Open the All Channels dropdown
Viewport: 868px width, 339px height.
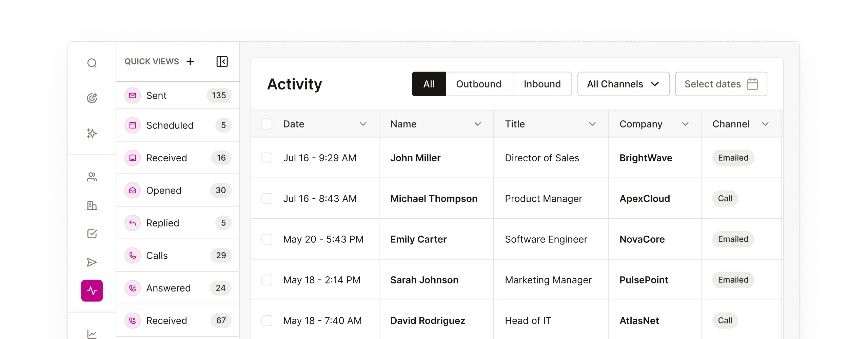click(623, 84)
